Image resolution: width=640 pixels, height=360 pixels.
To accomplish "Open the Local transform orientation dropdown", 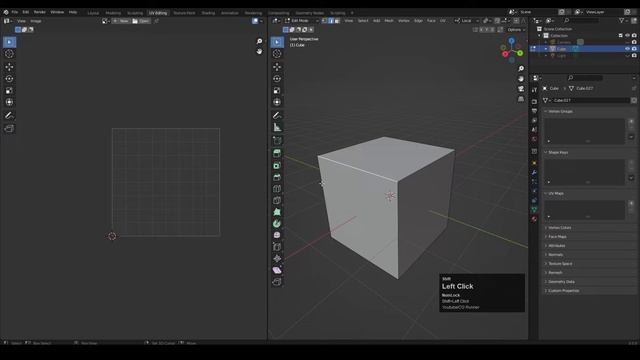I will [467, 20].
